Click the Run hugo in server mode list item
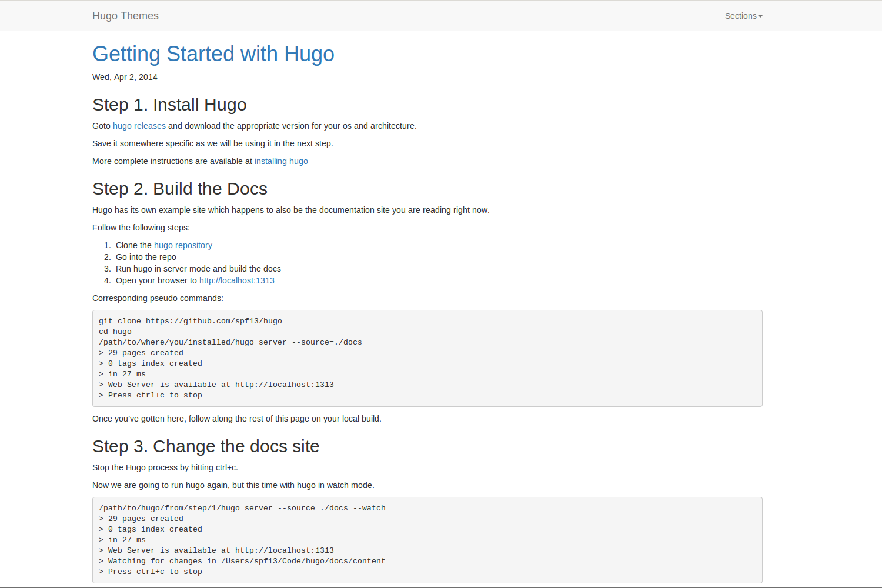This screenshot has width=882, height=588. pyautogui.click(x=198, y=269)
